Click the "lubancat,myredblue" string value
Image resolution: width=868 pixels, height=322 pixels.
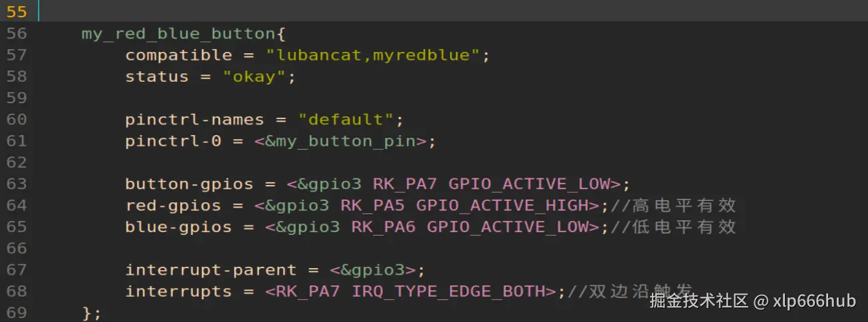click(372, 55)
